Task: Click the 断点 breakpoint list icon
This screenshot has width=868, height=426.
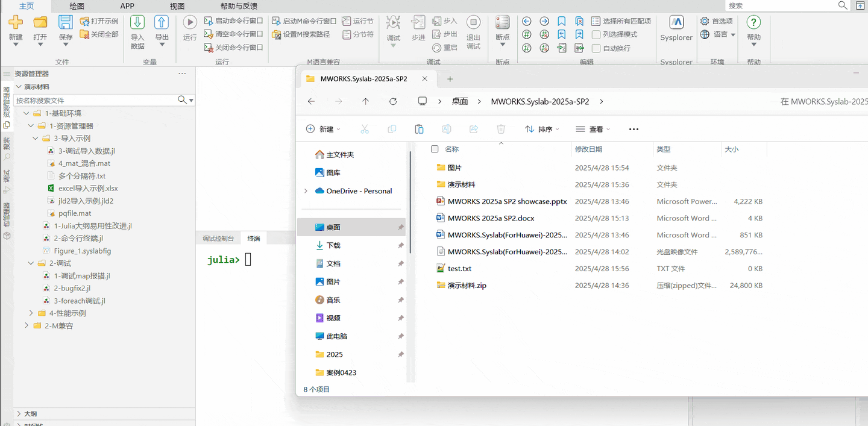Action: coord(502,23)
